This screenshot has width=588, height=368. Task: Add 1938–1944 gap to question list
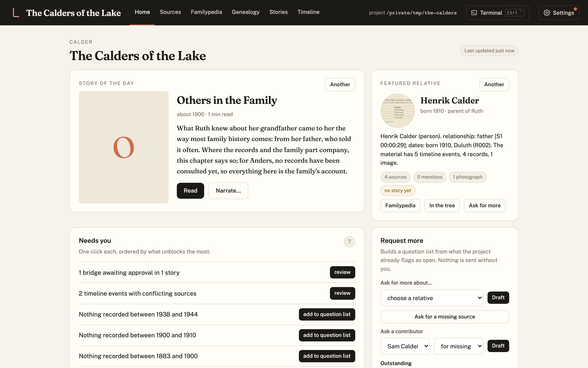coord(327,314)
